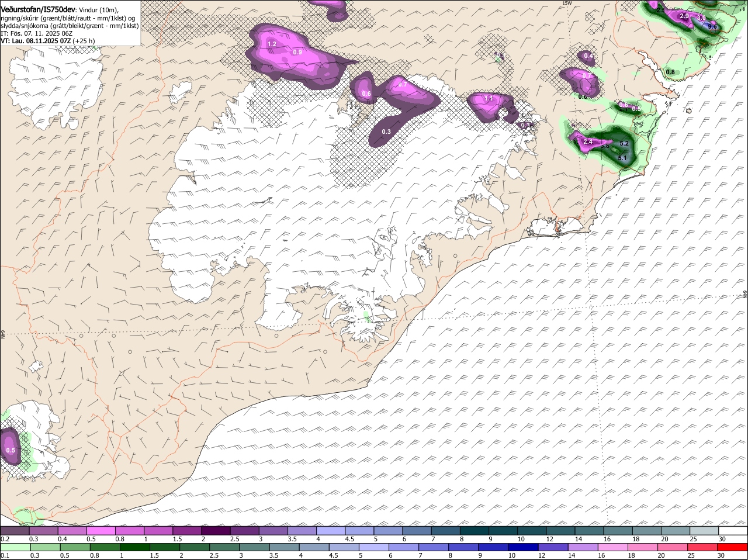Click the 20 label in the upper legend row

665,539
